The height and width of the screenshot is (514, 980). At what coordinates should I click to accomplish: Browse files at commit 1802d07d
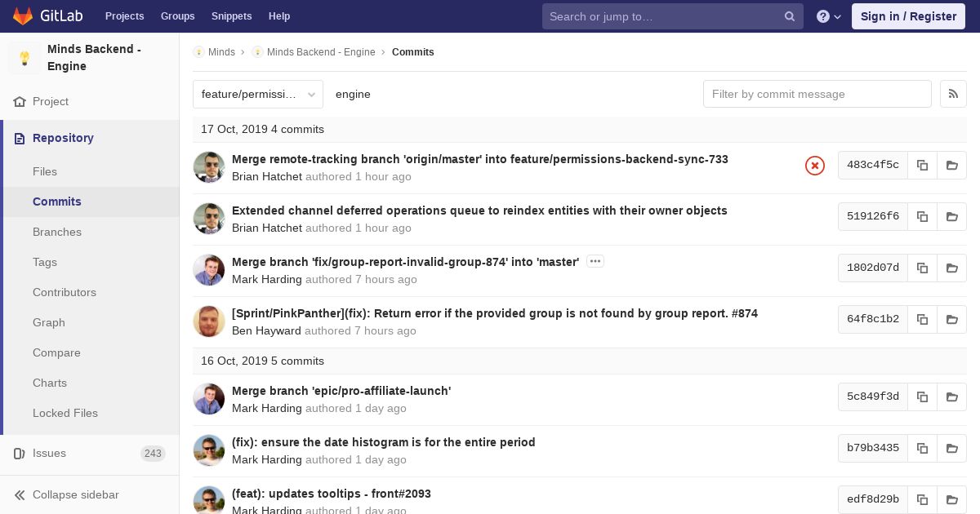[951, 268]
